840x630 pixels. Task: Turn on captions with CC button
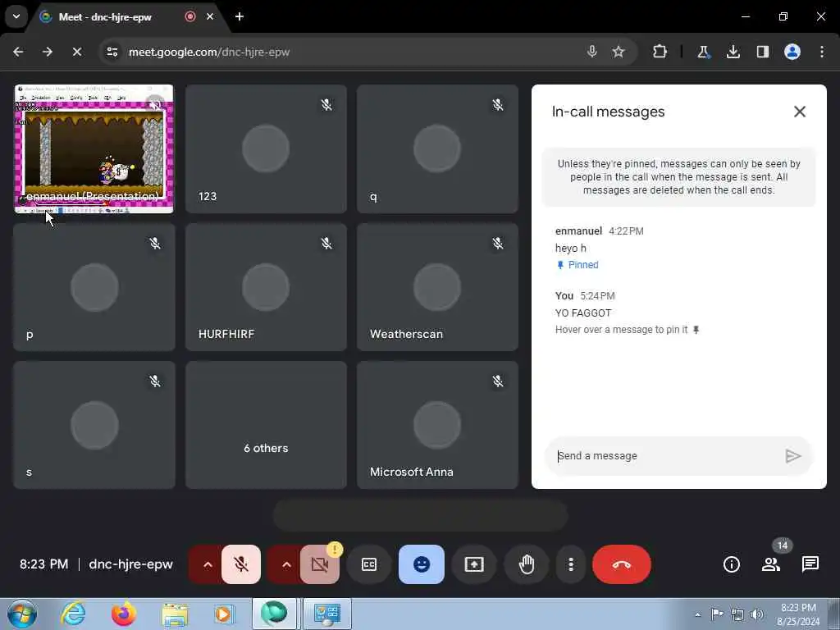tap(369, 564)
